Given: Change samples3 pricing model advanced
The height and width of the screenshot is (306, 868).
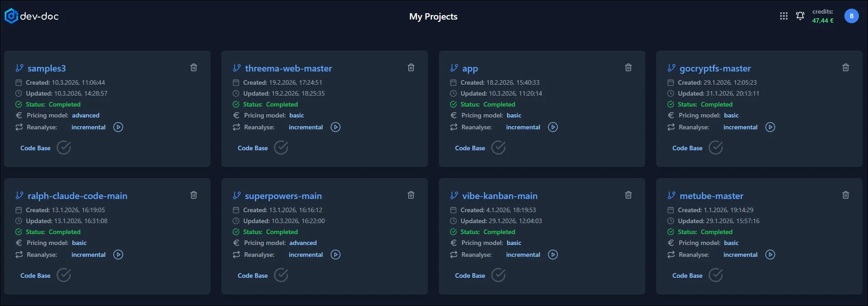Looking at the screenshot, I should tap(85, 115).
